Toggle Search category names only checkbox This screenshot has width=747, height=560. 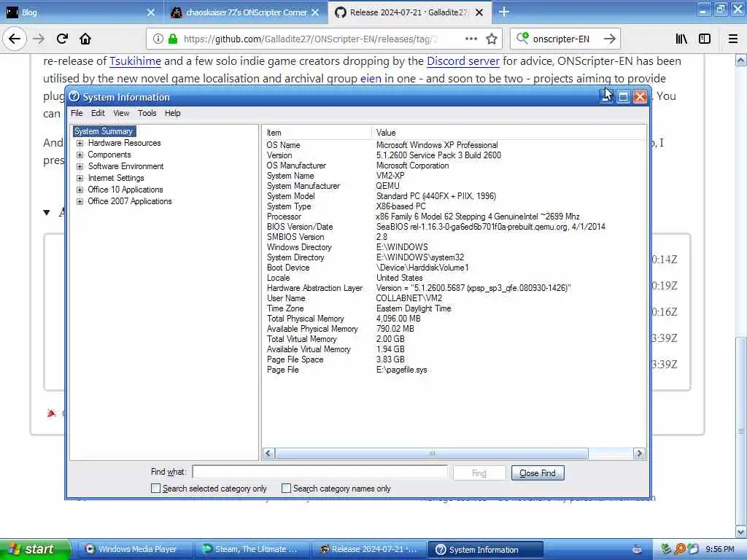click(x=286, y=488)
